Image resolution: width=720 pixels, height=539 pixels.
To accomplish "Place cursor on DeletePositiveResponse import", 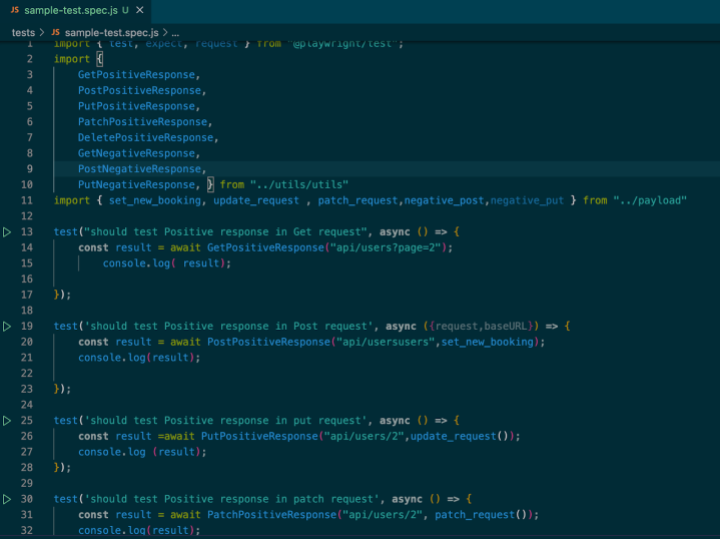I will 146,138.
